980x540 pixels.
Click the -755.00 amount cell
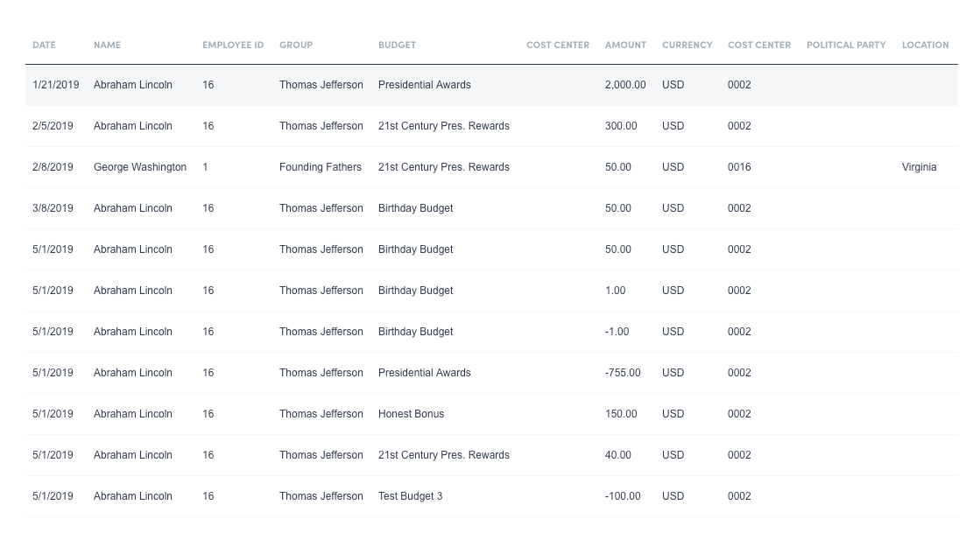621,372
